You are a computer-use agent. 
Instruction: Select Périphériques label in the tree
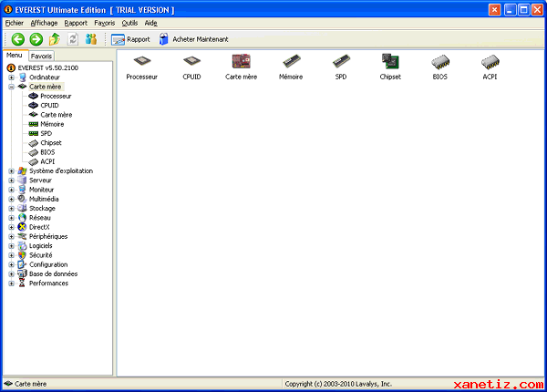(x=48, y=237)
